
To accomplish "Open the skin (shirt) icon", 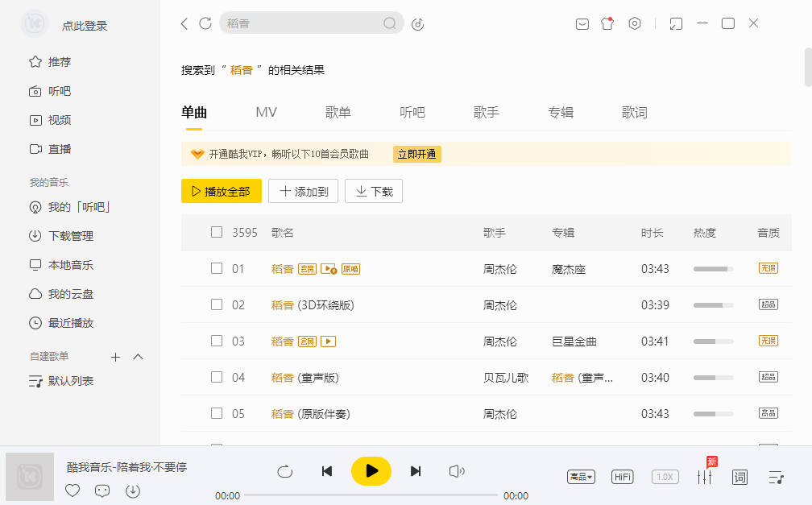I will tap(607, 23).
